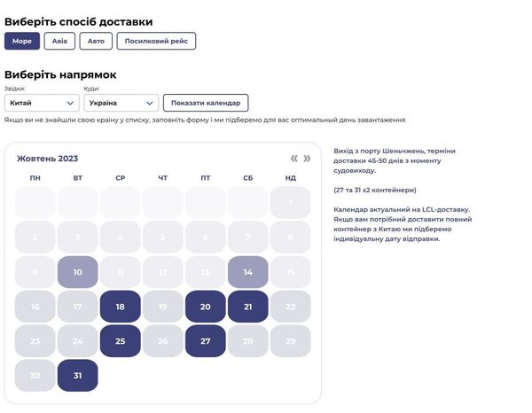Click the Жовтень 2023 month title

[48, 159]
